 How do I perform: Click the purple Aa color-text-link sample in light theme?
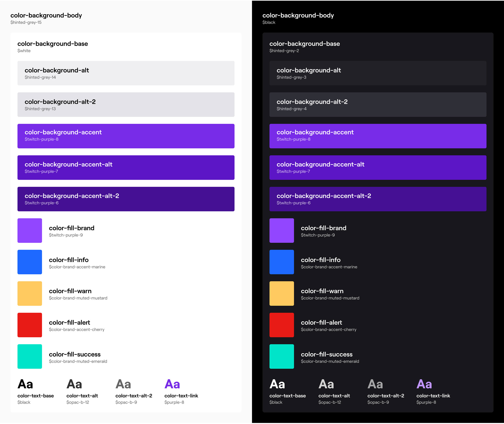click(172, 384)
